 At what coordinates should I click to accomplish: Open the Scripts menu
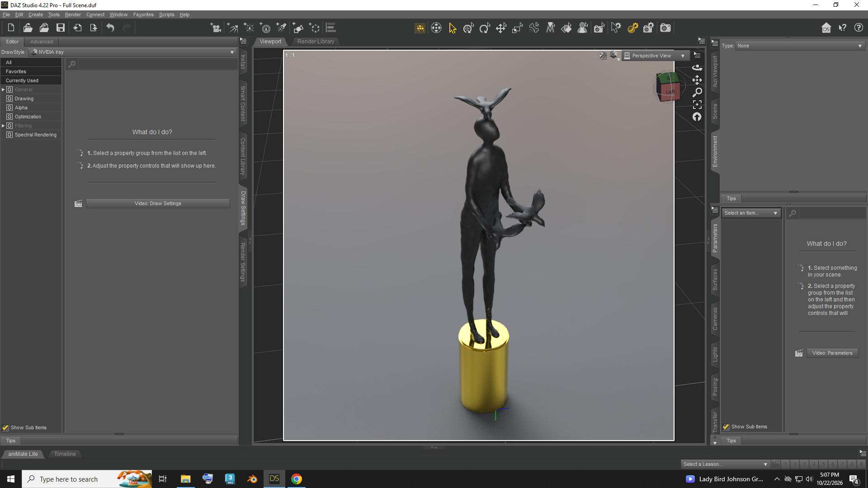pos(167,14)
